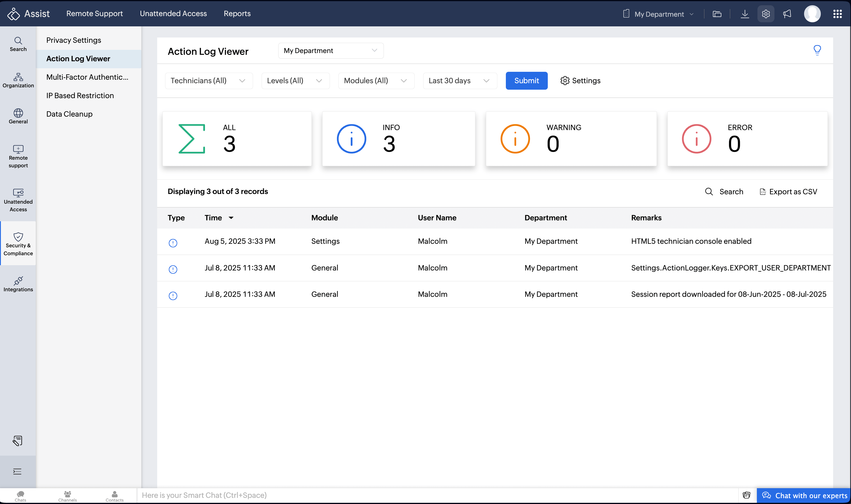Open the file transfer folder icon

pyautogui.click(x=717, y=14)
